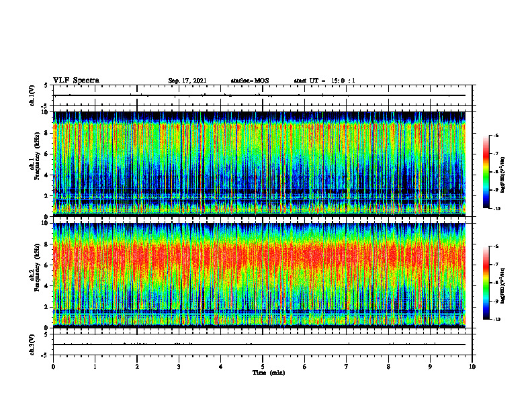Click the "-10" label on ch.2 colorbar

pos(496,320)
